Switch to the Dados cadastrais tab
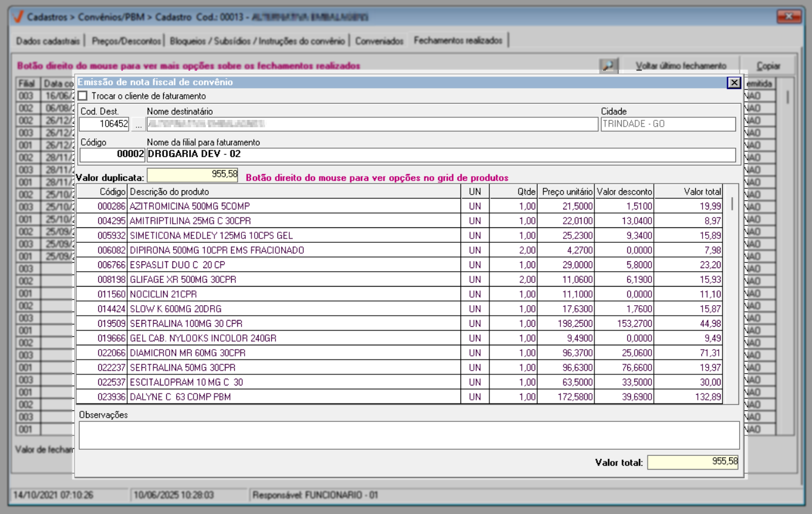This screenshot has height=514, width=812. click(x=48, y=41)
